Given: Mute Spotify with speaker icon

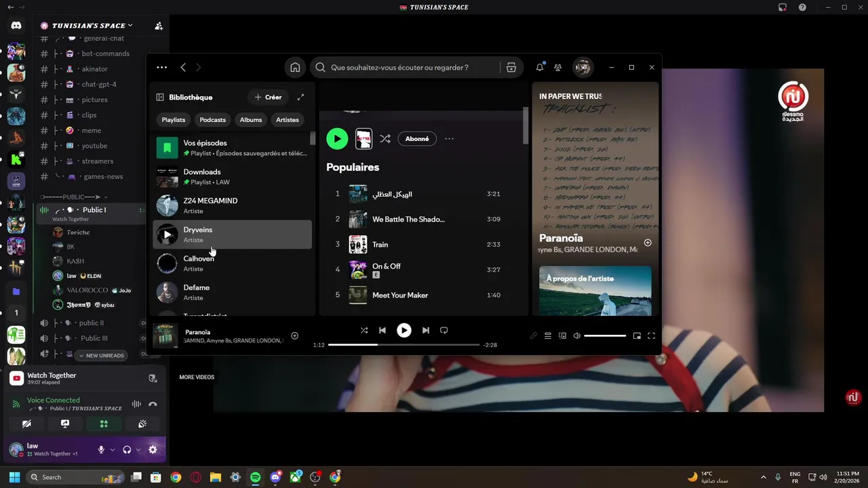Looking at the screenshot, I should [577, 335].
